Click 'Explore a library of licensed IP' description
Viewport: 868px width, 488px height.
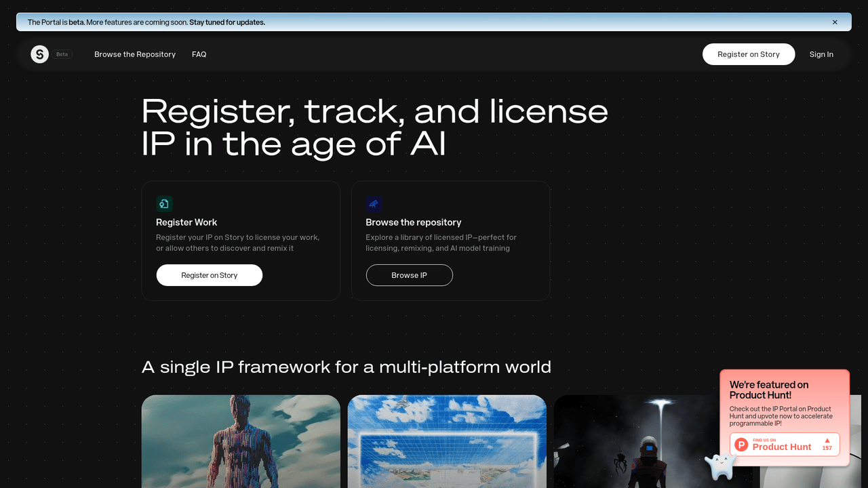441,243
